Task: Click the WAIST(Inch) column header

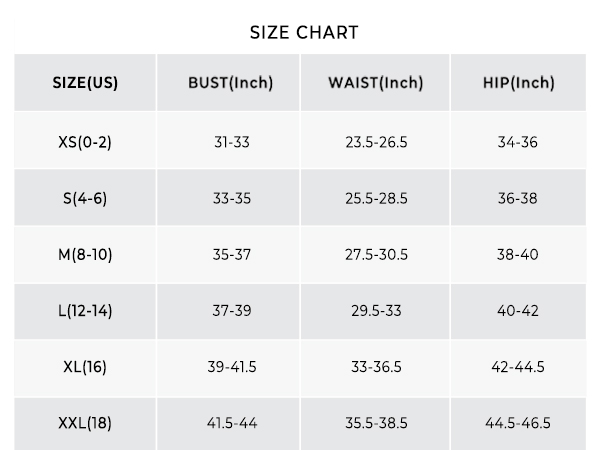Action: point(376,83)
